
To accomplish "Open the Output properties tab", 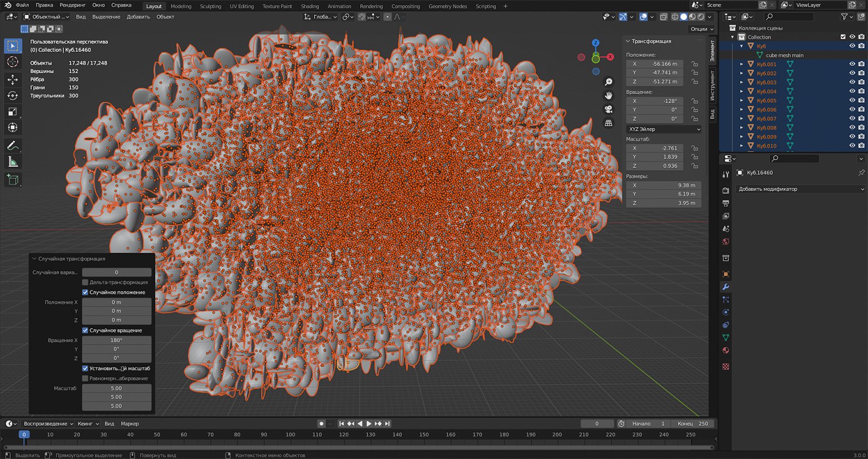I will click(726, 203).
